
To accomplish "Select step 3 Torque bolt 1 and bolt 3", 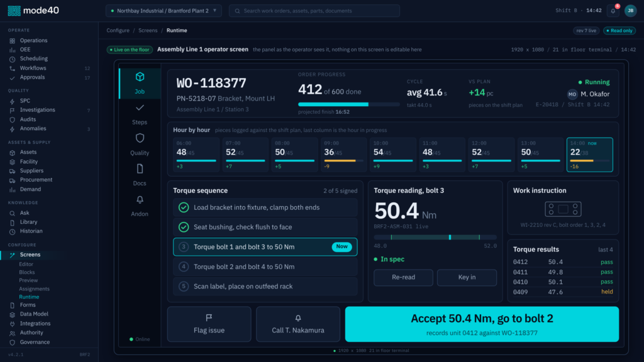I will pos(265,247).
